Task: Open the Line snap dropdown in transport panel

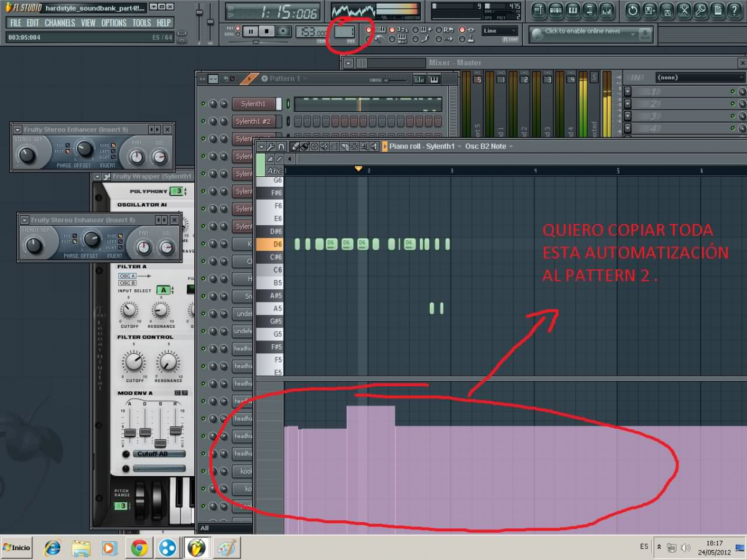Action: 500,30
